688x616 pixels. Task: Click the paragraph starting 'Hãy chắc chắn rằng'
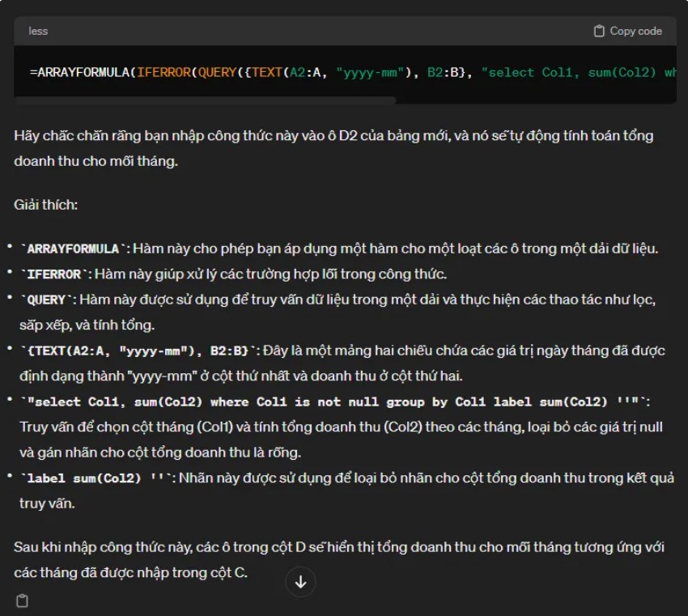click(333, 148)
